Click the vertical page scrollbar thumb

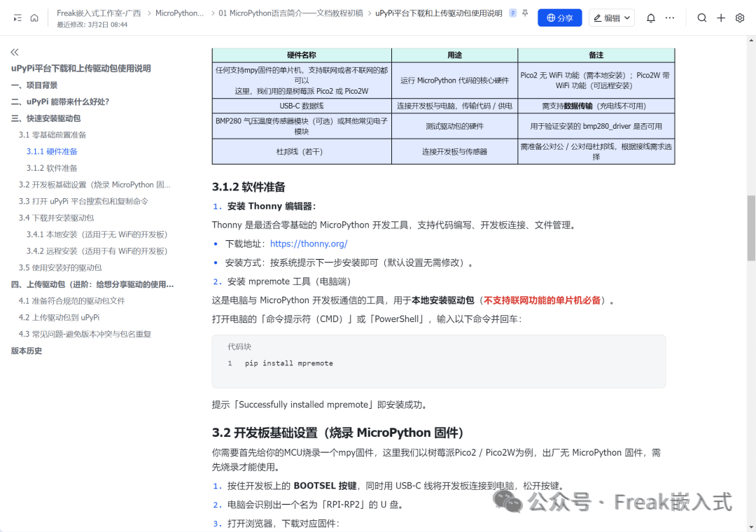pyautogui.click(x=751, y=227)
